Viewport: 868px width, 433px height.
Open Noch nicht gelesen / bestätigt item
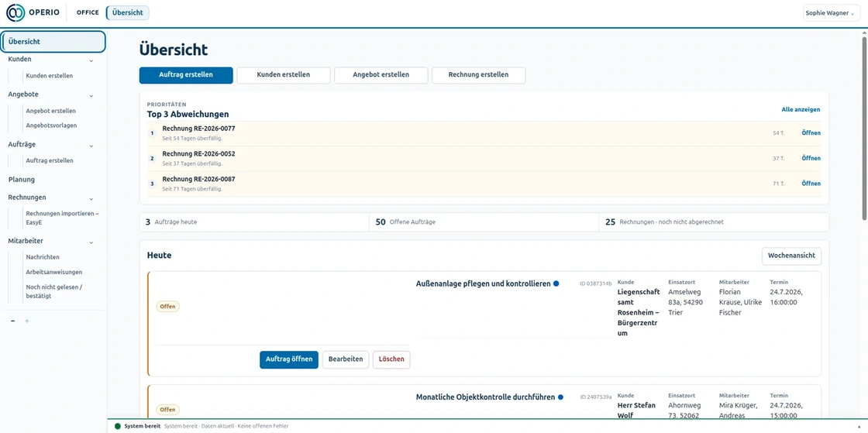(x=54, y=291)
